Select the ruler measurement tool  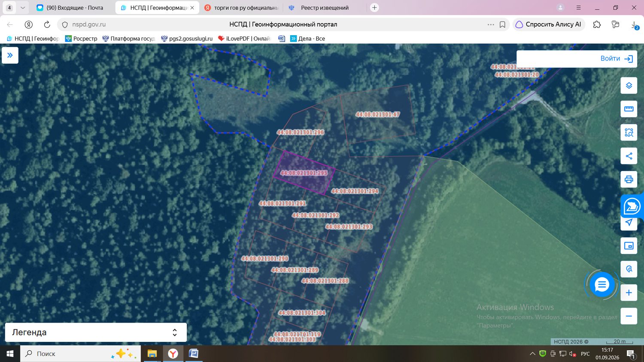click(629, 109)
